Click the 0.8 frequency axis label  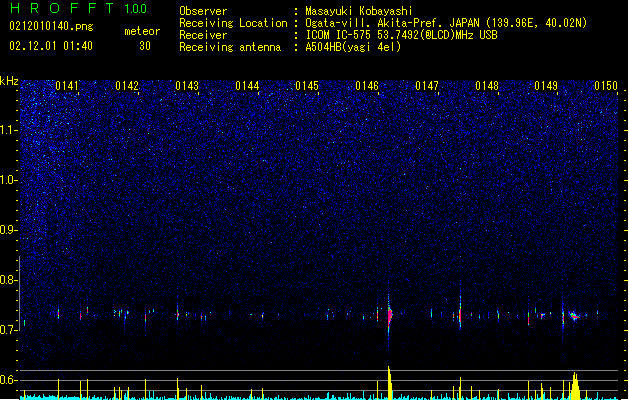(x=8, y=280)
